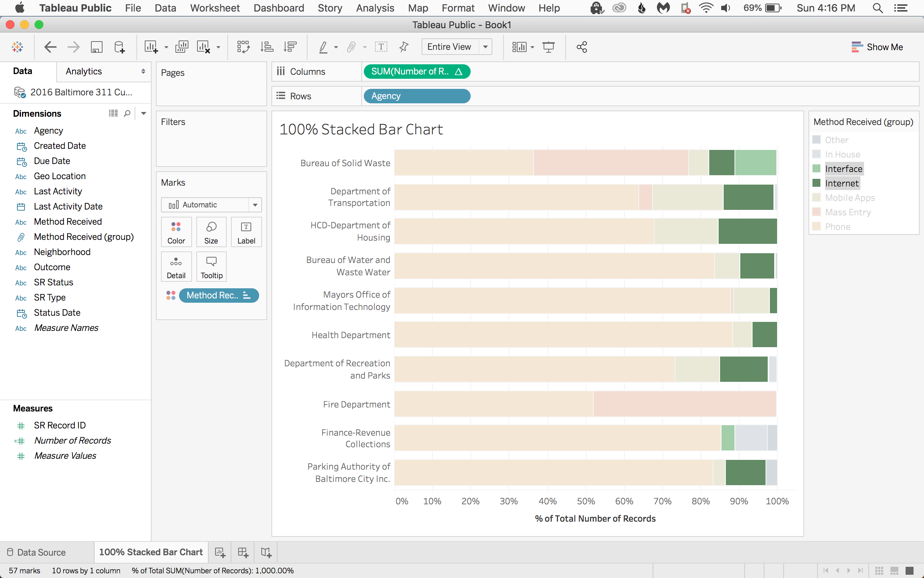Click the Presentation Mode icon
This screenshot has width=924, height=578.
tap(549, 47)
